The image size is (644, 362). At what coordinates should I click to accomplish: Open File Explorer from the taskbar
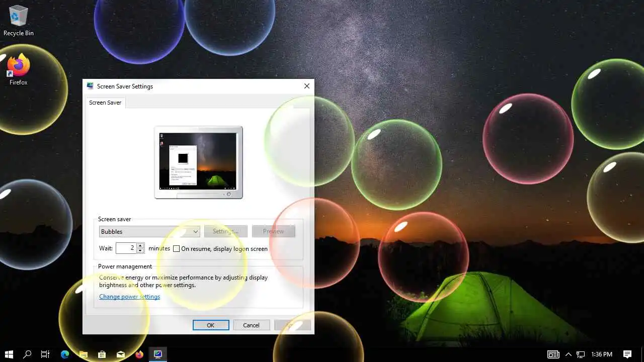coord(84,354)
